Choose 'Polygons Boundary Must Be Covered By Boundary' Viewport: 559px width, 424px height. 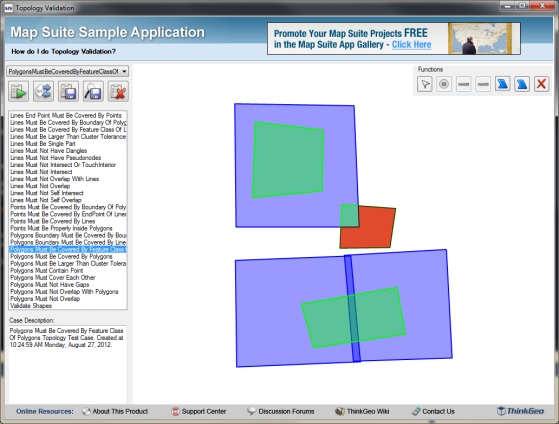point(68,235)
